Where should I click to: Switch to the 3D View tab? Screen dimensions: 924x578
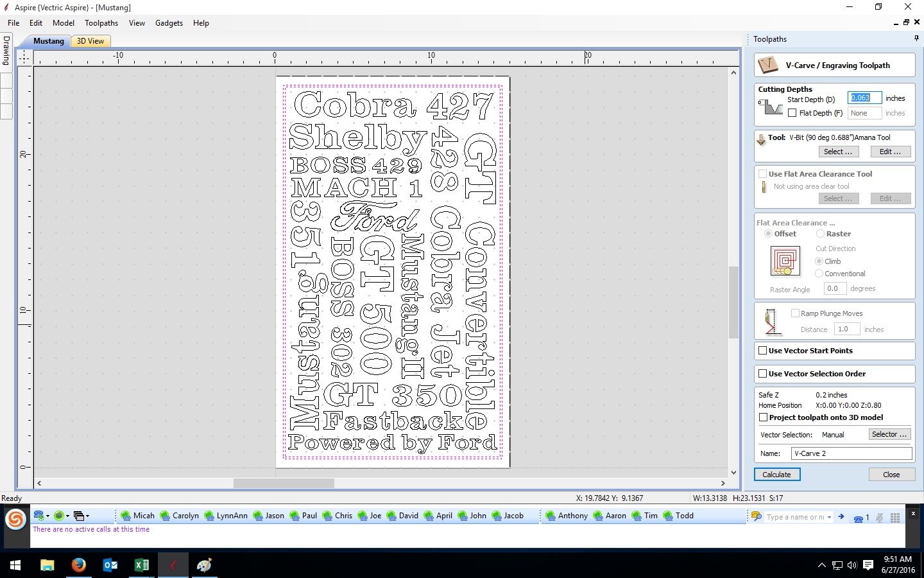click(90, 41)
